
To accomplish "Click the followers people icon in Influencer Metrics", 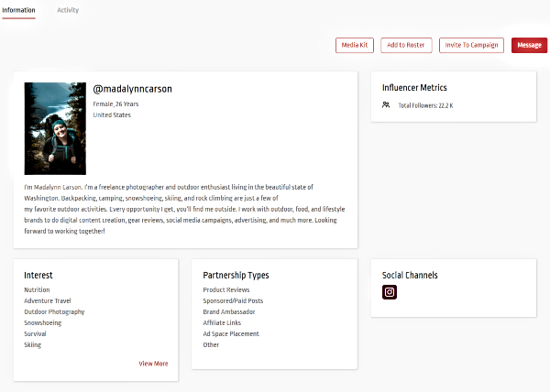I will pos(386,104).
